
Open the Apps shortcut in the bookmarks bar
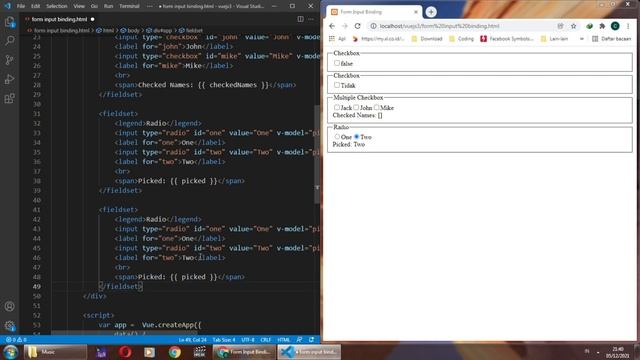[337, 39]
